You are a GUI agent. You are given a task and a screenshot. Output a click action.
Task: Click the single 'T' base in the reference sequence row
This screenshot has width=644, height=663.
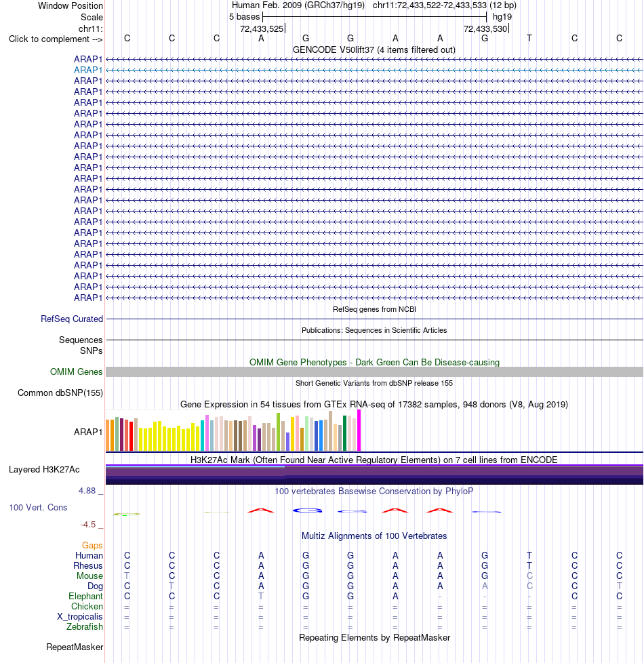coord(529,39)
